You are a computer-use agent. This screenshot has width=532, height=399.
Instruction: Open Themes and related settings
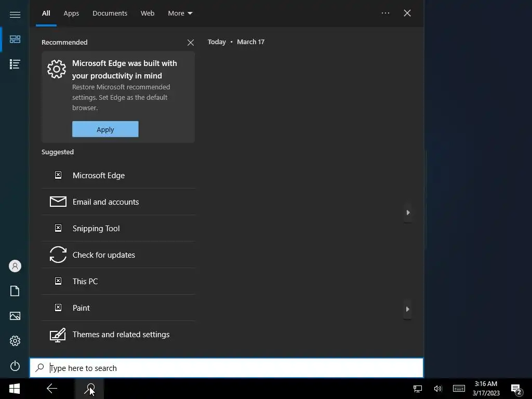(118, 334)
